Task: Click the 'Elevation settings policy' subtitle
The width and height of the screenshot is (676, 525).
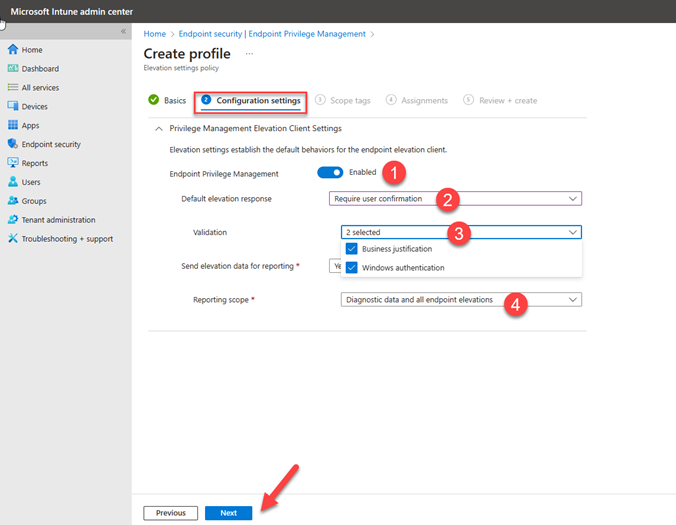Action: point(181,68)
